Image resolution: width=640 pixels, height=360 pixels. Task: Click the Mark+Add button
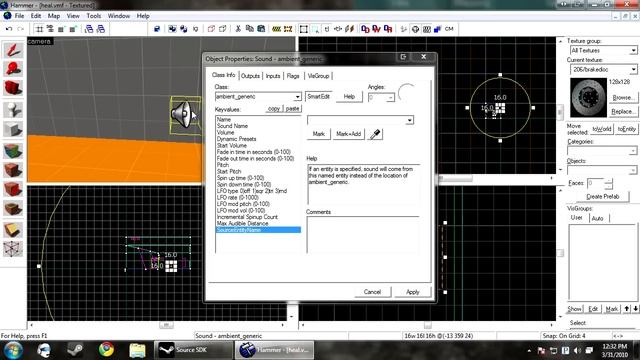click(x=348, y=134)
